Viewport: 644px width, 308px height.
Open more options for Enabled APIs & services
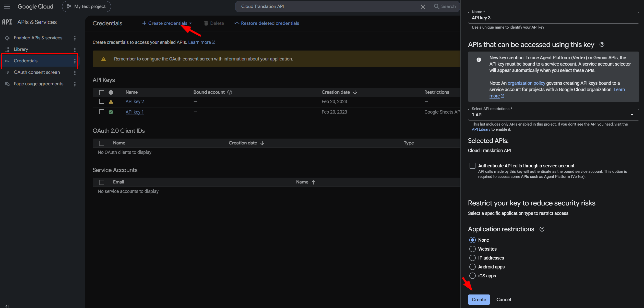click(x=75, y=38)
